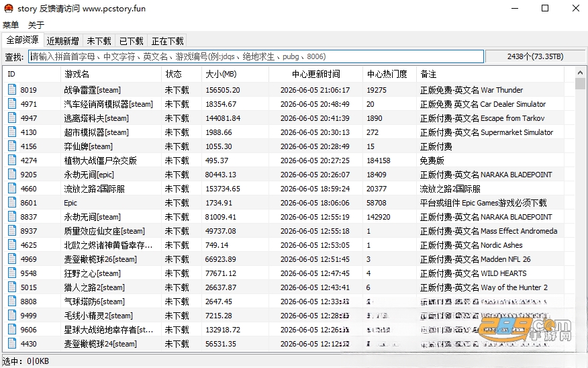Sort by the ID column header

(32, 75)
